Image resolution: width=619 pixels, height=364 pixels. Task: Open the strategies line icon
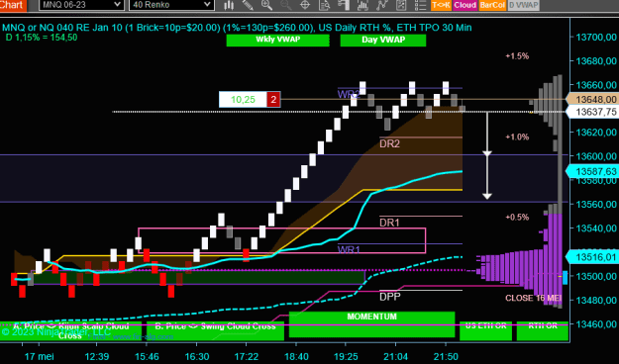pyautogui.click(x=381, y=5)
